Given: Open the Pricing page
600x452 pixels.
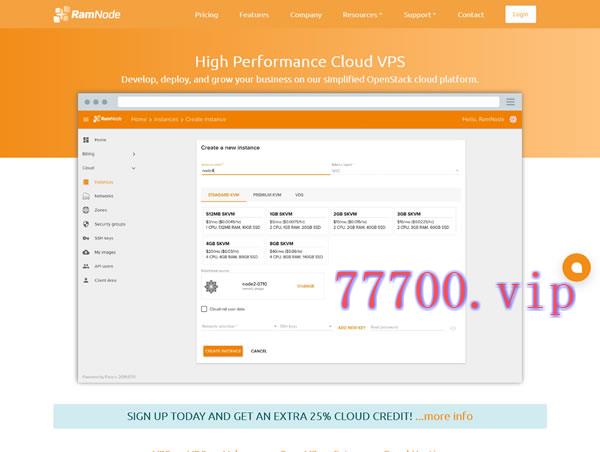Looking at the screenshot, I should tap(206, 15).
